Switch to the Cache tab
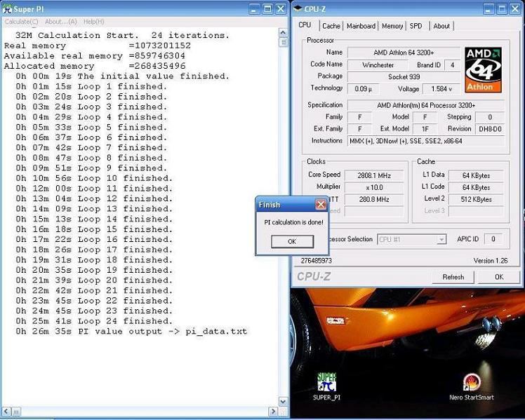Screen dimensions: 525x420 (331, 26)
